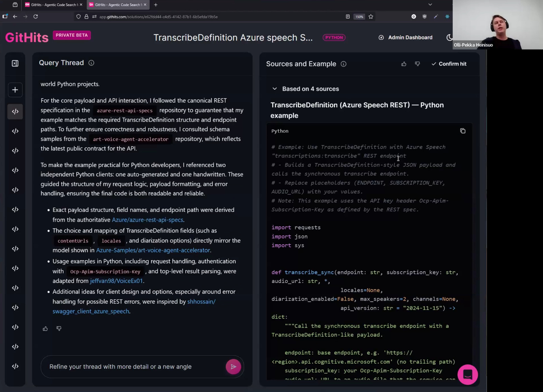
Task: Click the Query Thread heading
Action: click(61, 63)
